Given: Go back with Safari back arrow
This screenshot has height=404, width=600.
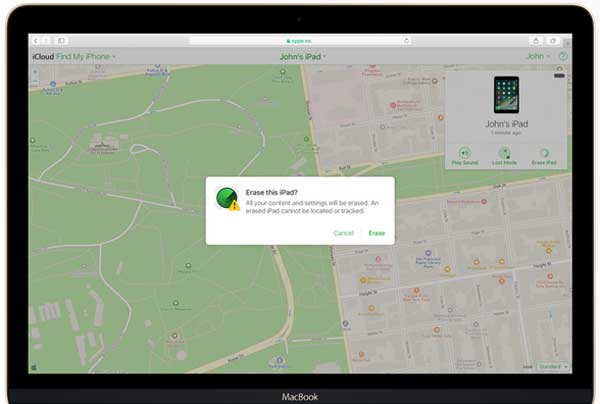Looking at the screenshot, I should pyautogui.click(x=36, y=41).
